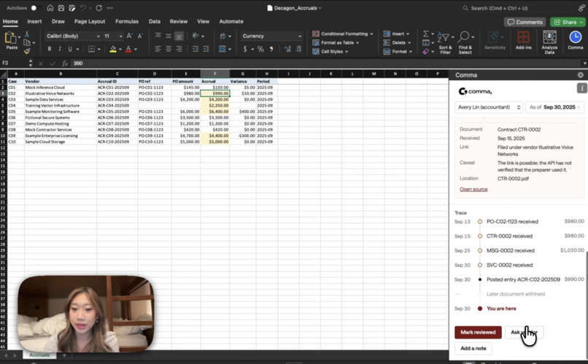The width and height of the screenshot is (588, 364).
Task: Open the font name dropdown Calibri (Body)
Action: tap(73, 36)
